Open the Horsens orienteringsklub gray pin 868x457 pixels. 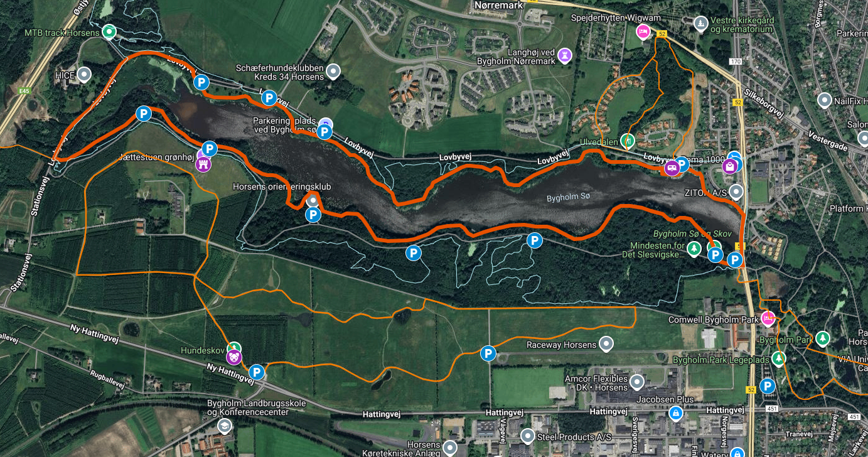(313, 200)
